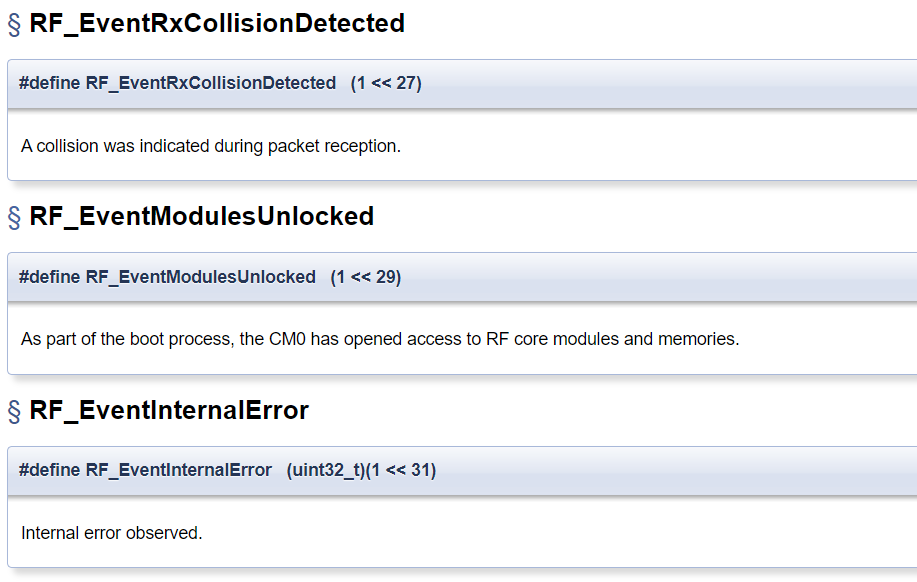The image size is (917, 582).
Task: Click the "Internal error observed." description
Action: pos(112,533)
